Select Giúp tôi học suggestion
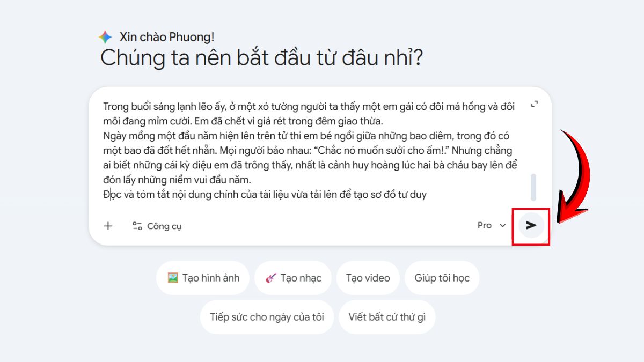This screenshot has width=644, height=362. click(442, 278)
